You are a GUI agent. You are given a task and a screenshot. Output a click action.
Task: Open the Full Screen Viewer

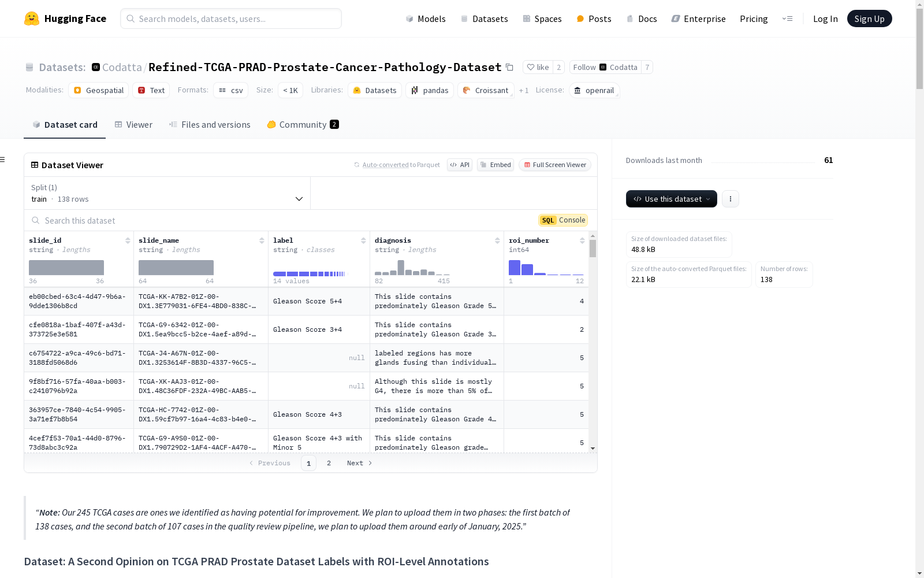tap(555, 165)
